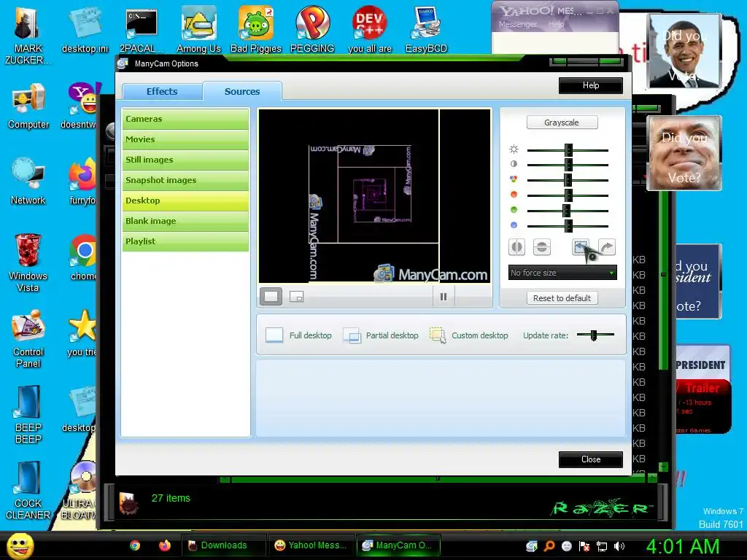The image size is (747, 560).
Task: Adjust the brightness slider
Action: tap(568, 150)
